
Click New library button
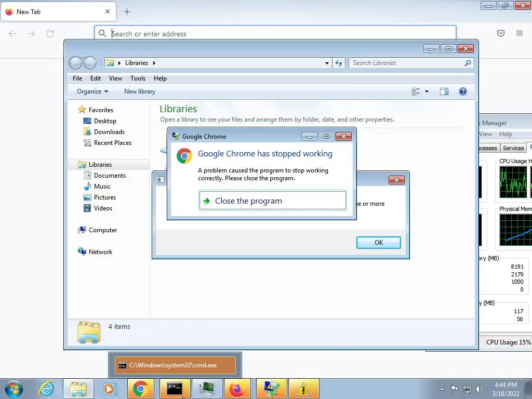(139, 91)
